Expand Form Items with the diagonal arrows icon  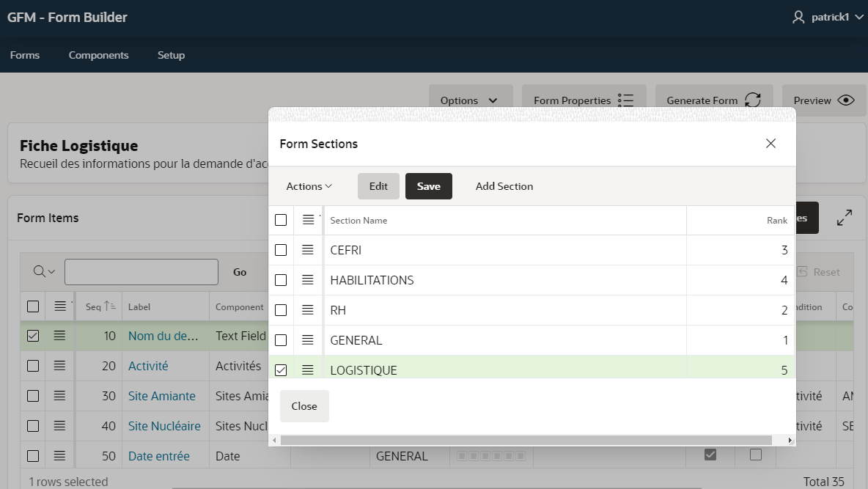tap(845, 217)
